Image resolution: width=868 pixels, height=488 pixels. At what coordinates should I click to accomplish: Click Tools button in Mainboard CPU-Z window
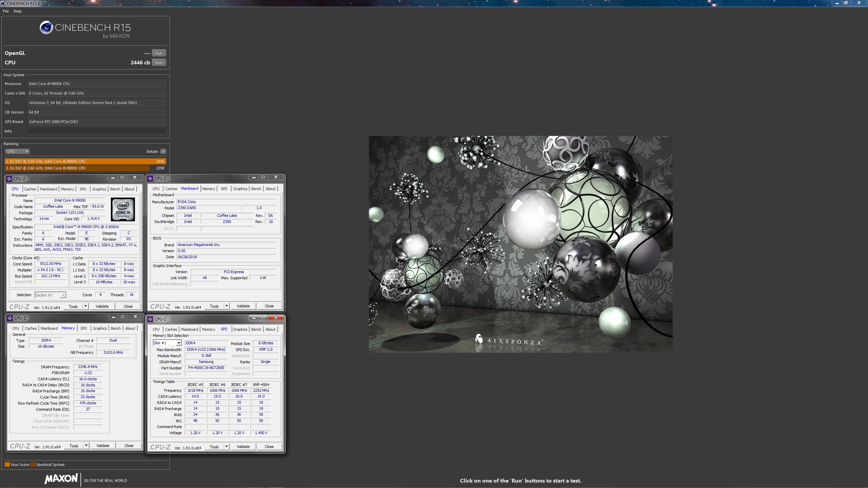[x=214, y=306]
